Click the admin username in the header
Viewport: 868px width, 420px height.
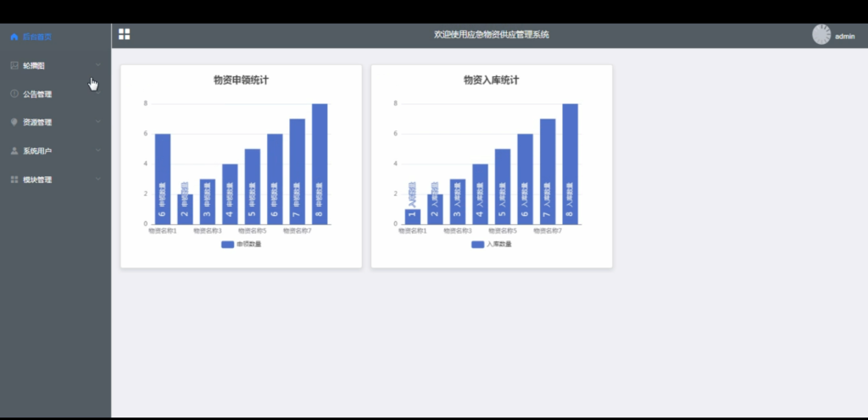click(x=845, y=36)
